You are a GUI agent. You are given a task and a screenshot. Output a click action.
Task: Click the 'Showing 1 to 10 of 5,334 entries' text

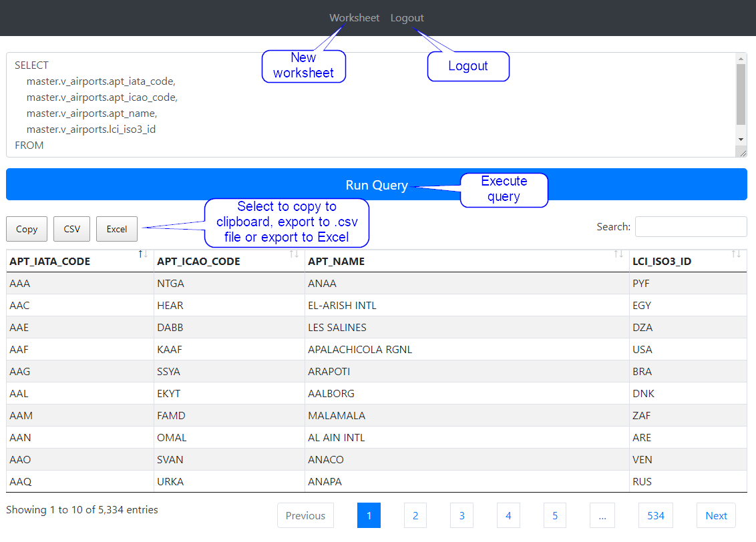(82, 510)
